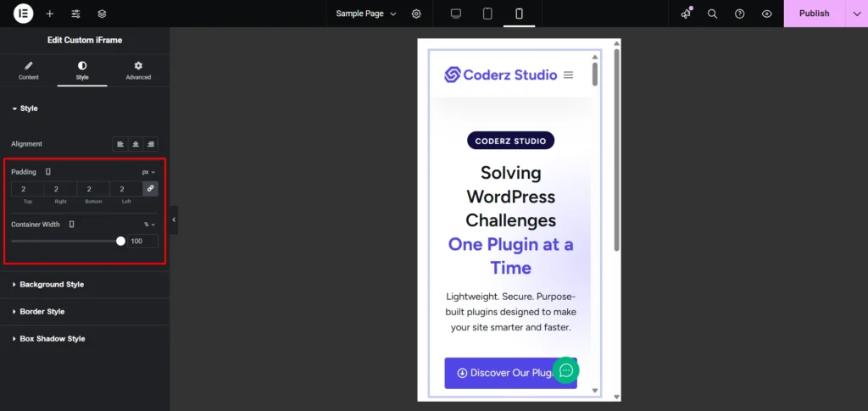The width and height of the screenshot is (868, 411).
Task: Click the Container Width slider handle
Action: 120,242
